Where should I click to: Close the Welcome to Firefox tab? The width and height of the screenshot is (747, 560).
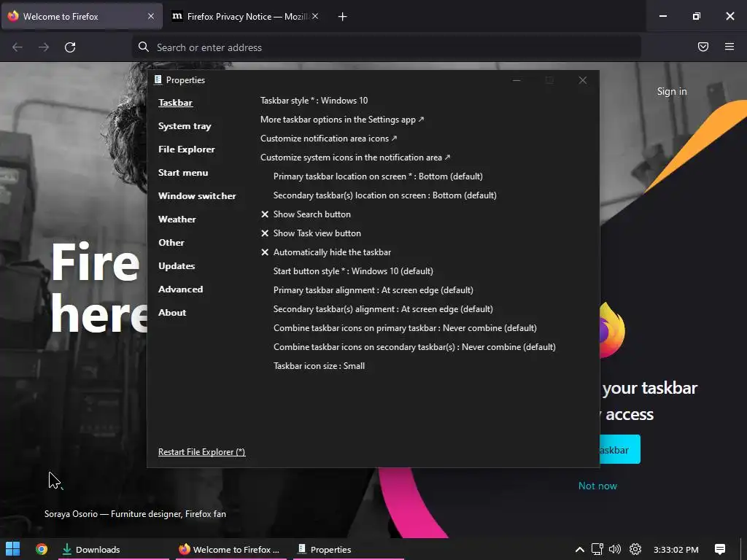(151, 16)
